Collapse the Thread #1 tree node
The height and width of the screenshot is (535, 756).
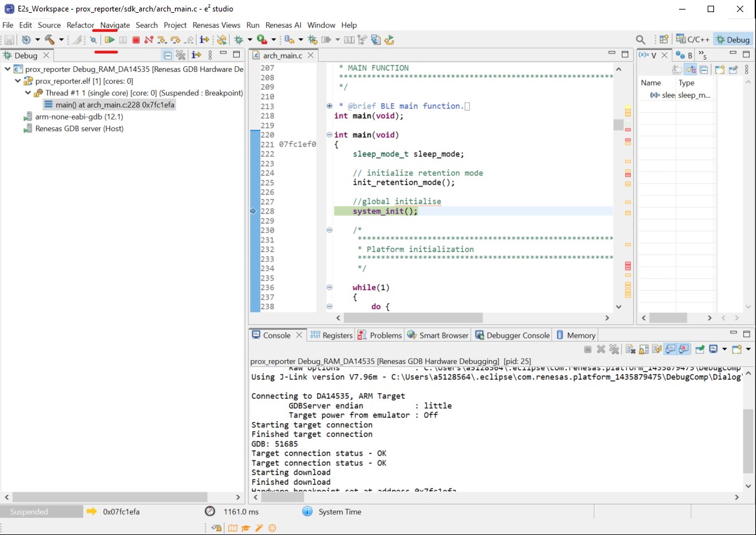point(27,93)
